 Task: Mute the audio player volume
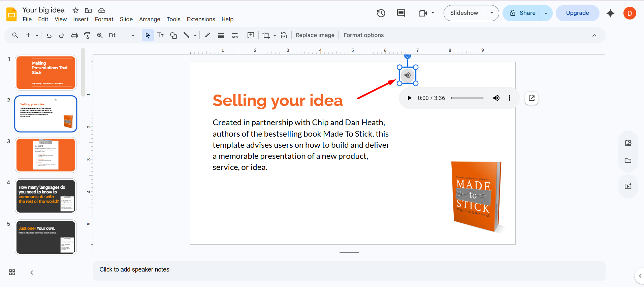tap(496, 98)
